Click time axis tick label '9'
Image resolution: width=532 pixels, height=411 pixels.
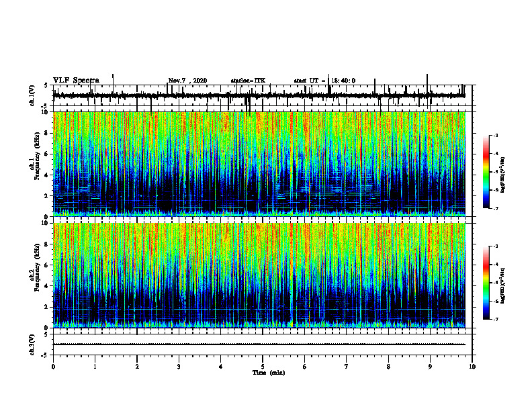(430, 367)
